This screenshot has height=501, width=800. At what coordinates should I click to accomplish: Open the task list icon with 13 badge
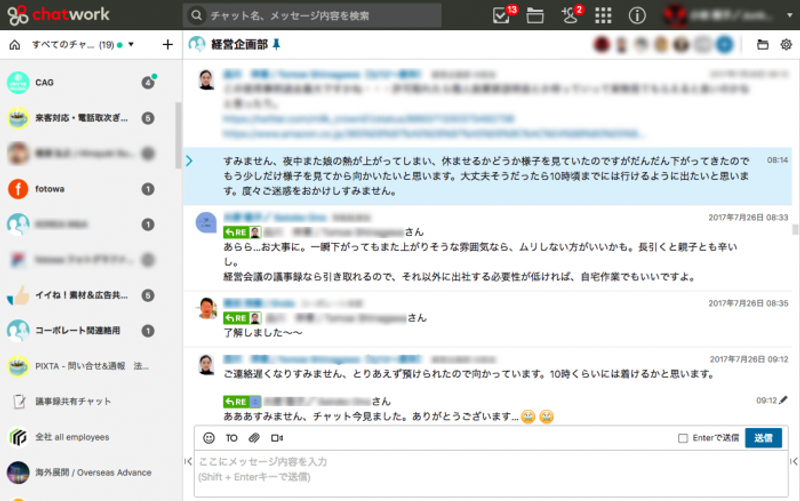(x=501, y=15)
